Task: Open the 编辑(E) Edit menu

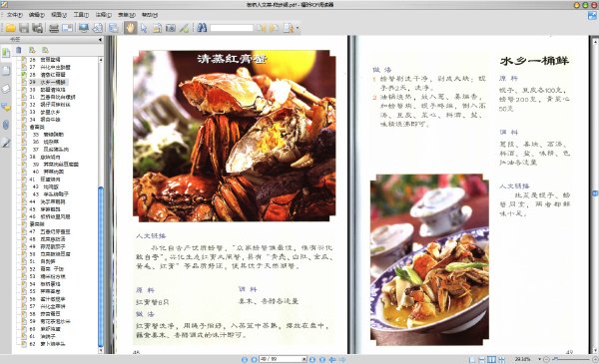Action: pyautogui.click(x=37, y=15)
